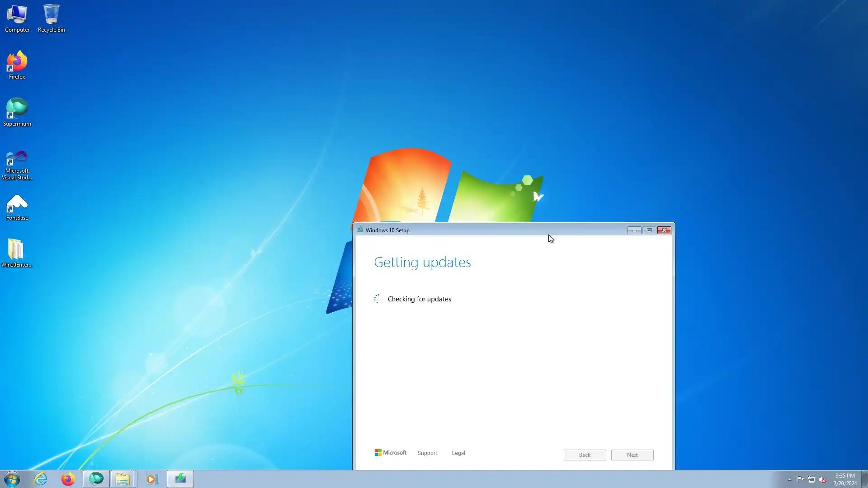This screenshot has width=868, height=488.
Task: Open the Support link in Setup
Action: tap(427, 453)
